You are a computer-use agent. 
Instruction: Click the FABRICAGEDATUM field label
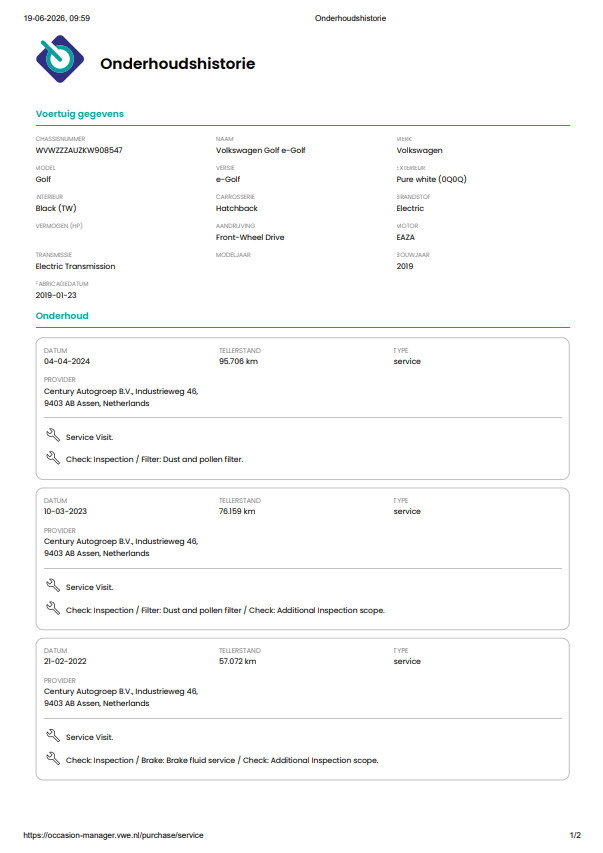pos(61,283)
